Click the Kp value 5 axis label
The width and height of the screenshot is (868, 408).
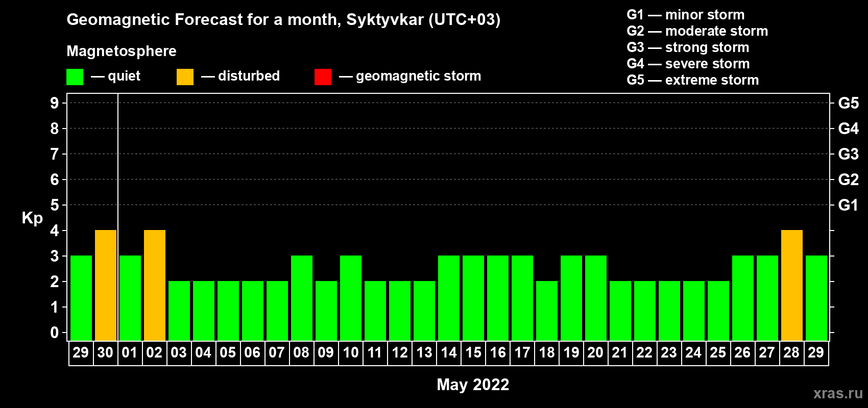tap(55, 205)
